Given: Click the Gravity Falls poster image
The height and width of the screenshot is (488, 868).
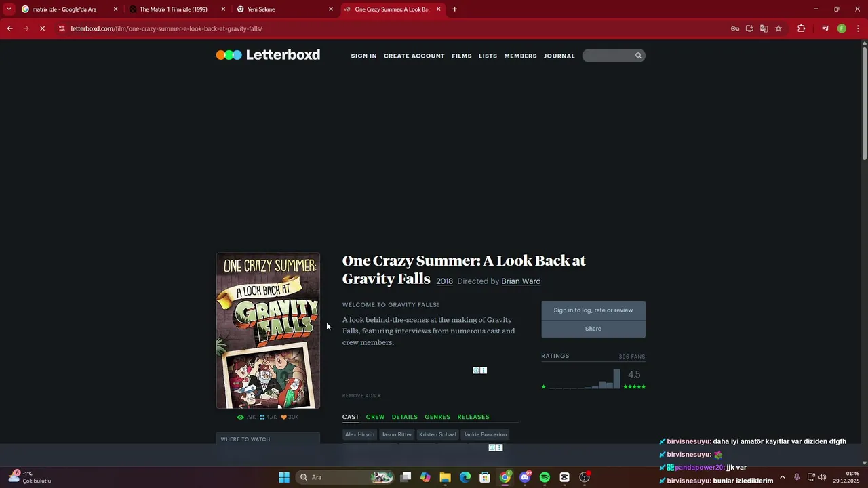Looking at the screenshot, I should coord(268,331).
